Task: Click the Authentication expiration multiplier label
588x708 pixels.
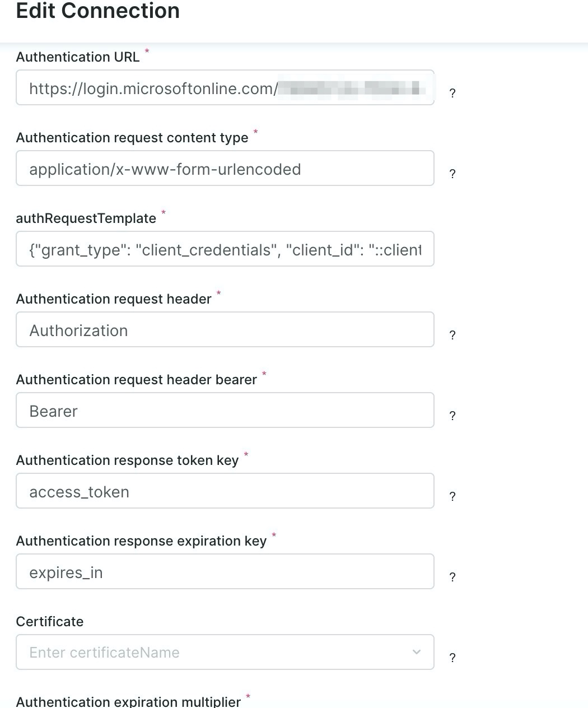Action: click(128, 701)
